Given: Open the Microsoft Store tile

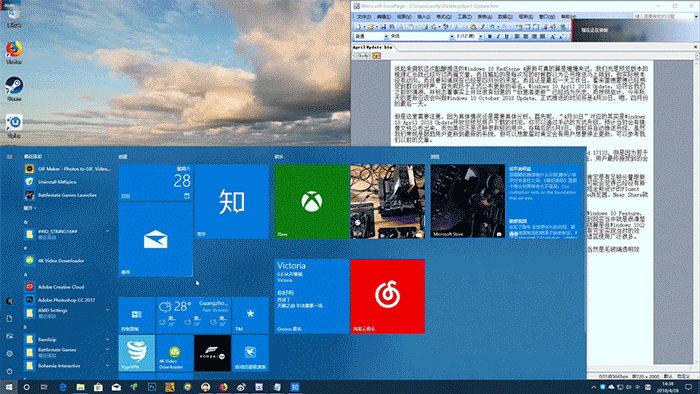Looking at the screenshot, I should pos(468,201).
